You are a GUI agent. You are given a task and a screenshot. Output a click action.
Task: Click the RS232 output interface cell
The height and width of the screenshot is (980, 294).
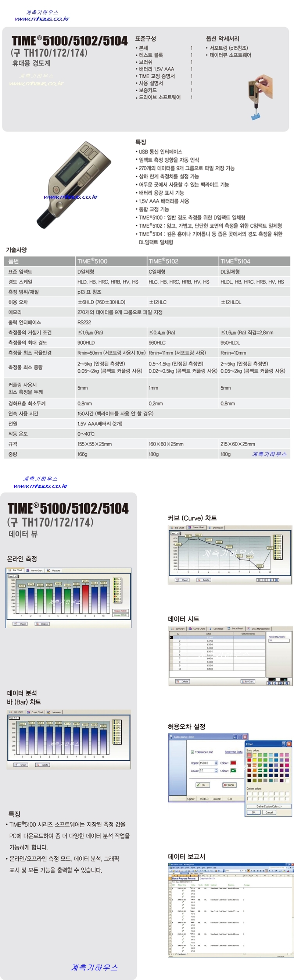pyautogui.click(x=183, y=322)
